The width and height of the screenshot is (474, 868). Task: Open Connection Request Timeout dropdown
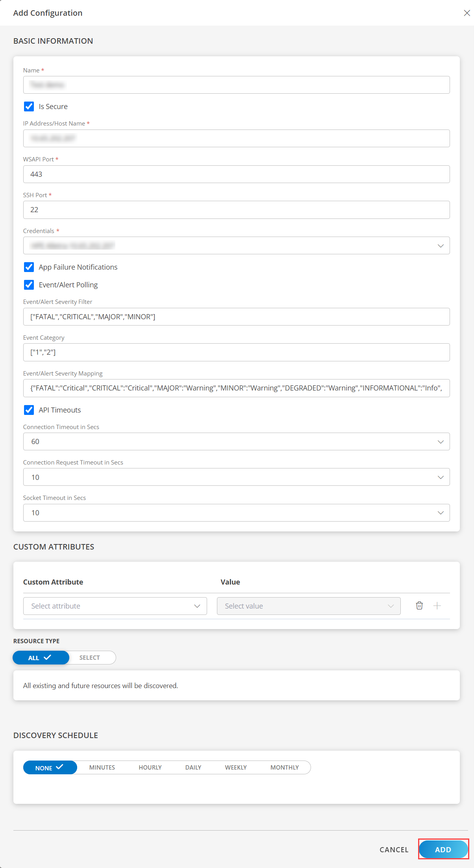point(236,477)
